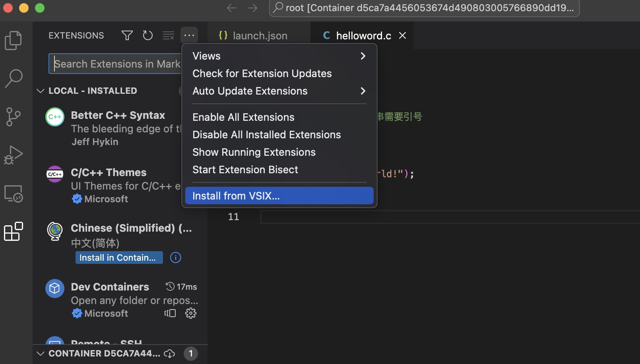This screenshot has width=640, height=364.
Task: Open Dev Containers manage gear icon
Action: 191,313
